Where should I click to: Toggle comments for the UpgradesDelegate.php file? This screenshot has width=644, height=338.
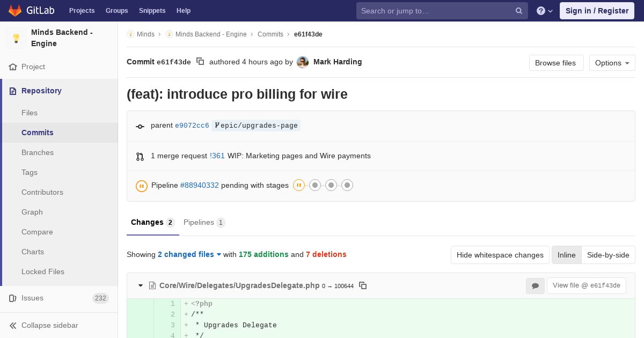pyautogui.click(x=535, y=286)
